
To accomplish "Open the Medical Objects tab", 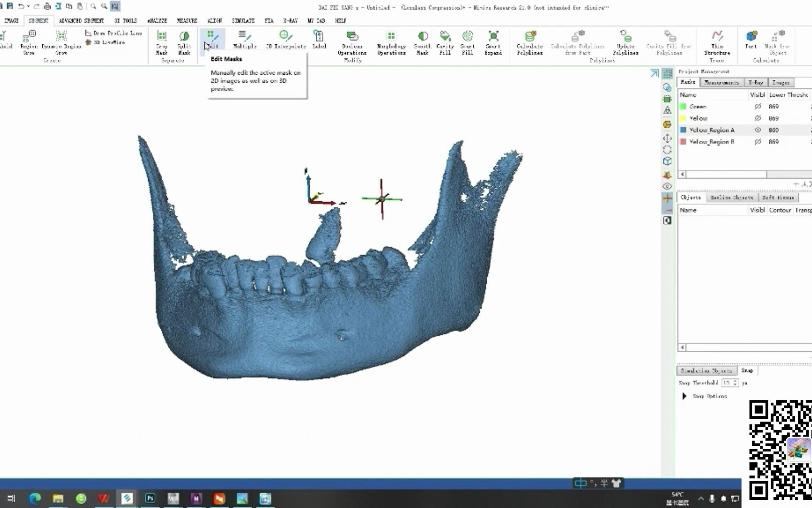I will (731, 198).
